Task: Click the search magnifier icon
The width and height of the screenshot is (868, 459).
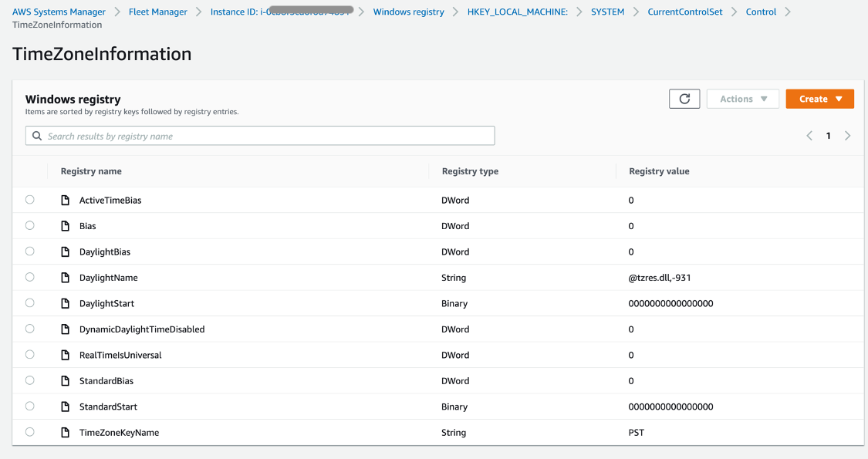Action: click(36, 135)
